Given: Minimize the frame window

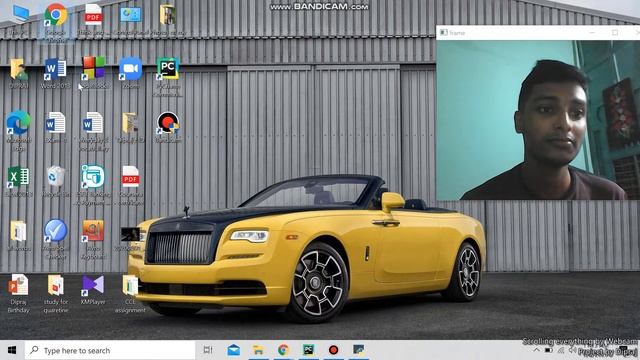Looking at the screenshot, I should tap(592, 33).
